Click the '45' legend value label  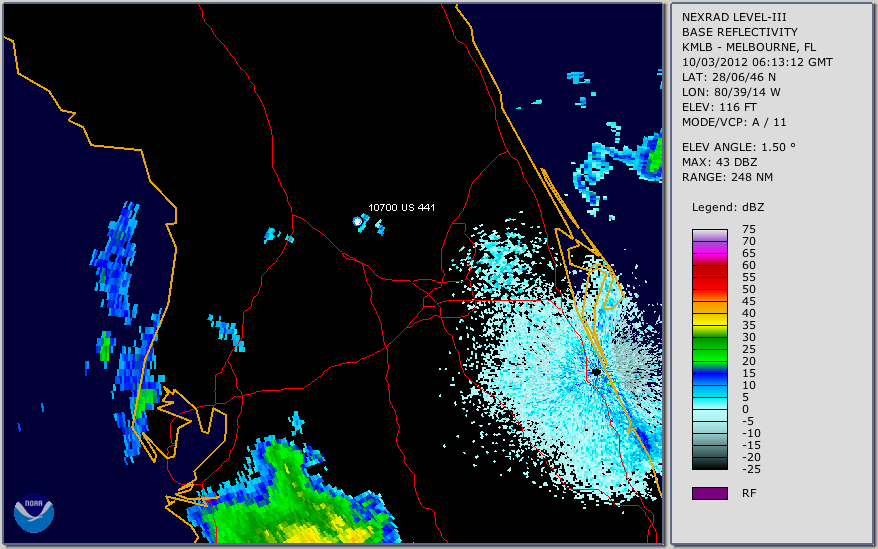(749, 301)
